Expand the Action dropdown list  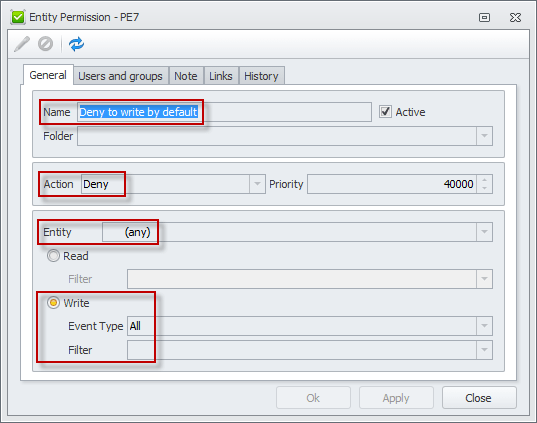coord(257,184)
